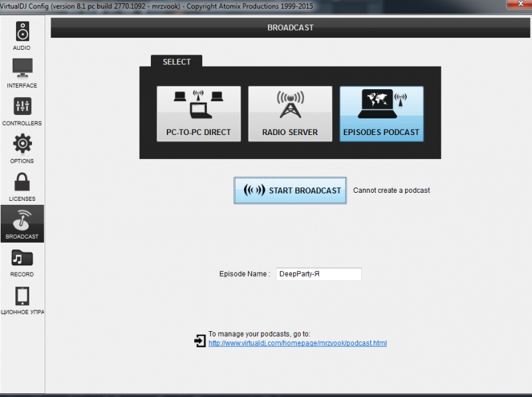The image size is (532, 397).
Task: Open the Audio settings speaker icon
Action: pyautogui.click(x=23, y=31)
